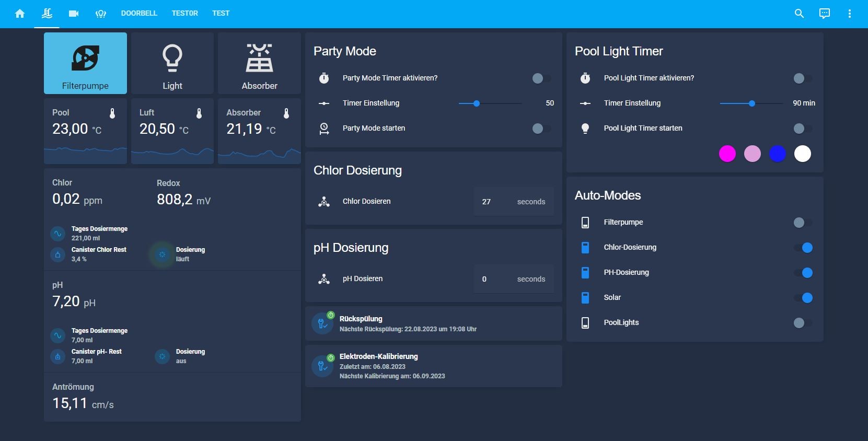The height and width of the screenshot is (441, 868).
Task: Click the Chlor Dosieren seconds input field
Action: coord(514,202)
